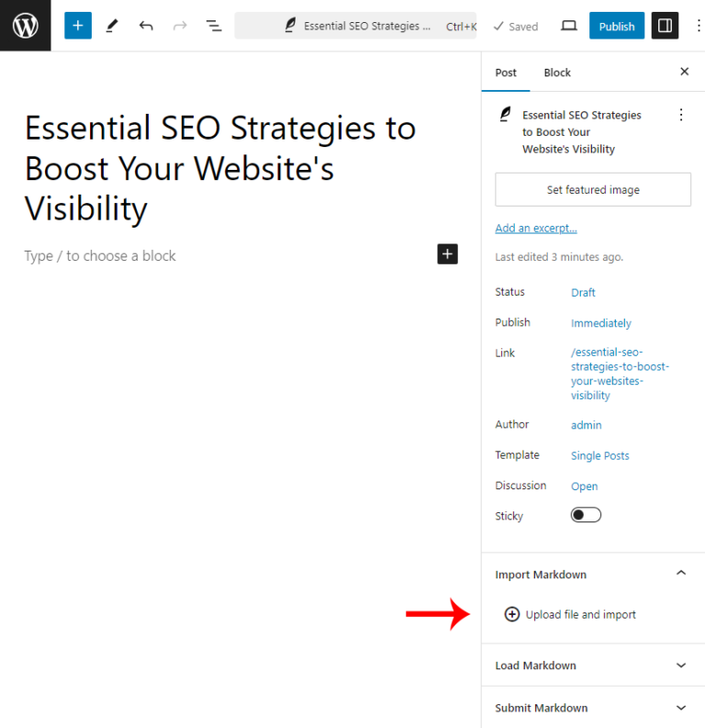Switch to the Block tab
This screenshot has height=728, width=705.
tap(557, 73)
